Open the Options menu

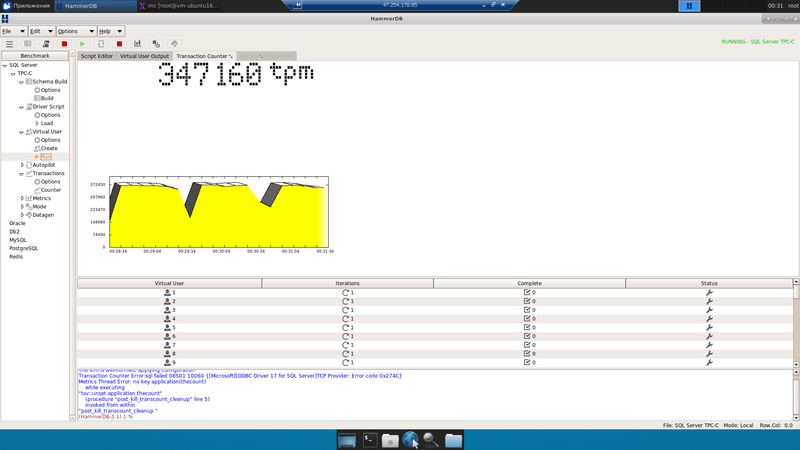[x=76, y=31]
